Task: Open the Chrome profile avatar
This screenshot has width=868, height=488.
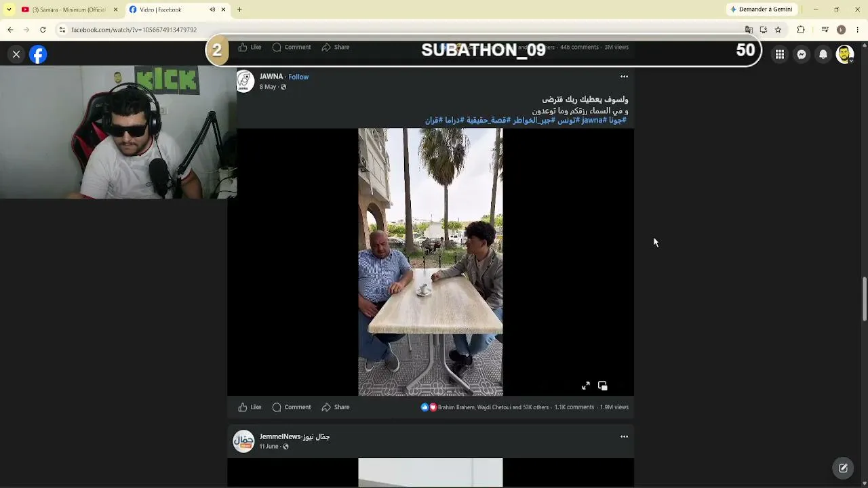Action: 841,30
